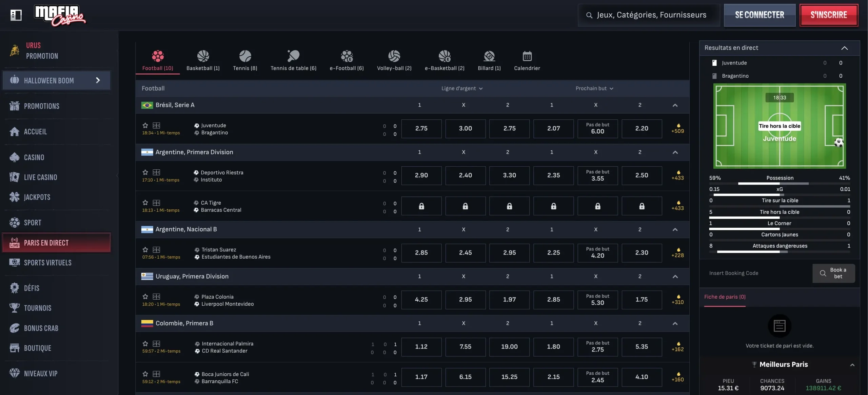Click the live football pitch tracker
This screenshot has height=395, width=868.
(780, 126)
